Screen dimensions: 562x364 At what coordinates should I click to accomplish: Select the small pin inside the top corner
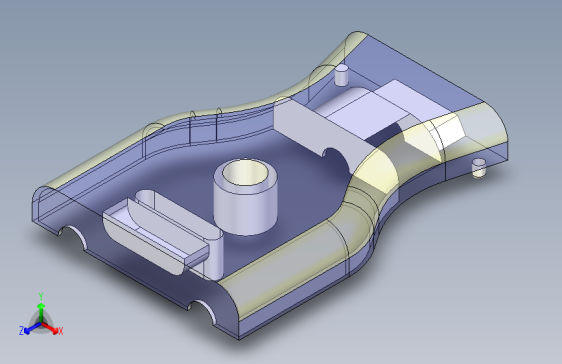pyautogui.click(x=341, y=75)
